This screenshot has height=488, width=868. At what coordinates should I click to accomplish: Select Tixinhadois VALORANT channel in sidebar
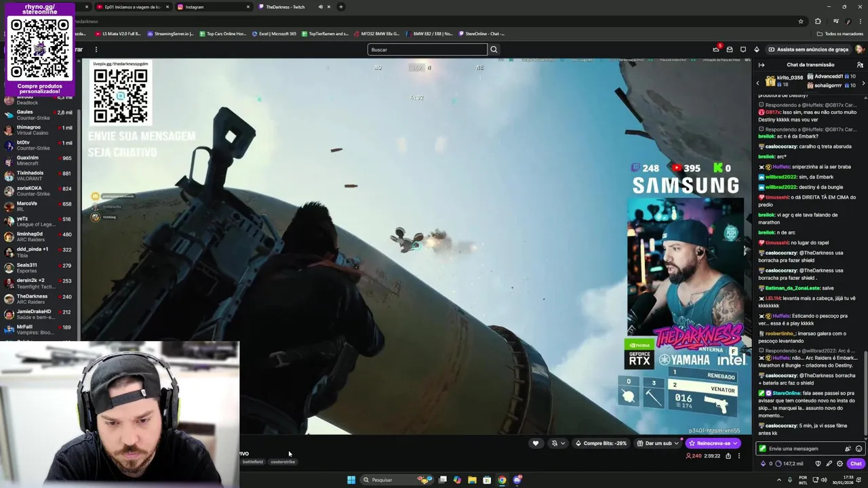coord(39,176)
